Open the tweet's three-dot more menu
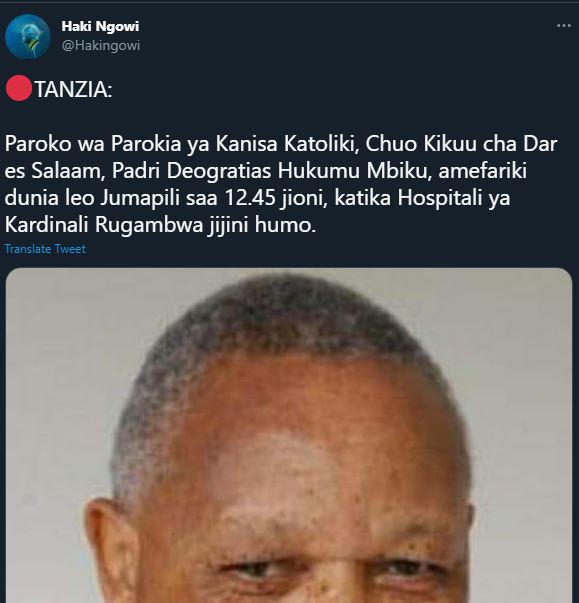The image size is (579, 603). pos(564,26)
